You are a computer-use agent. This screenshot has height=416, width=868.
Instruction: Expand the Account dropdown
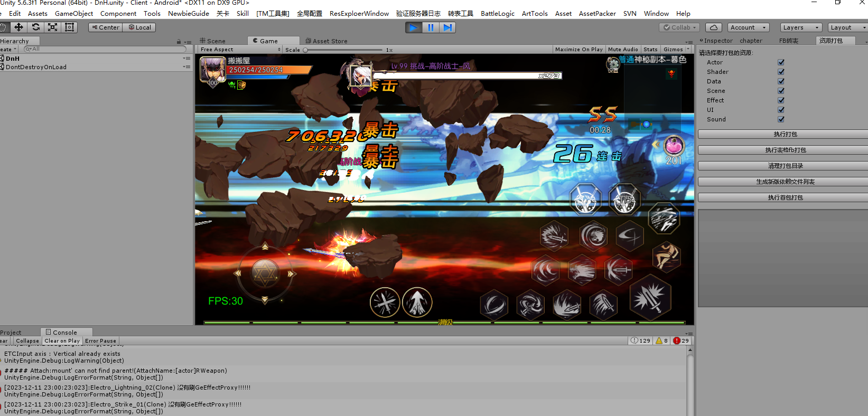click(x=748, y=27)
